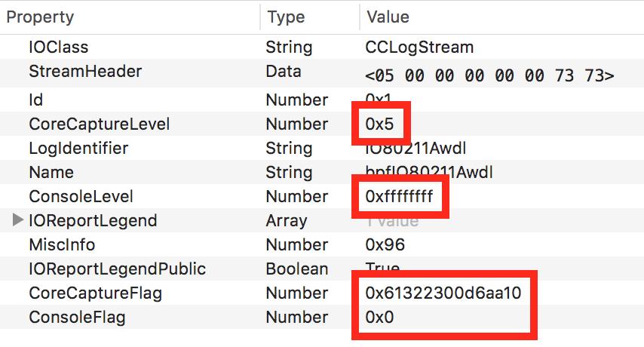Select the Id property row
This screenshot has height=347, width=644.
pyautogui.click(x=35, y=100)
